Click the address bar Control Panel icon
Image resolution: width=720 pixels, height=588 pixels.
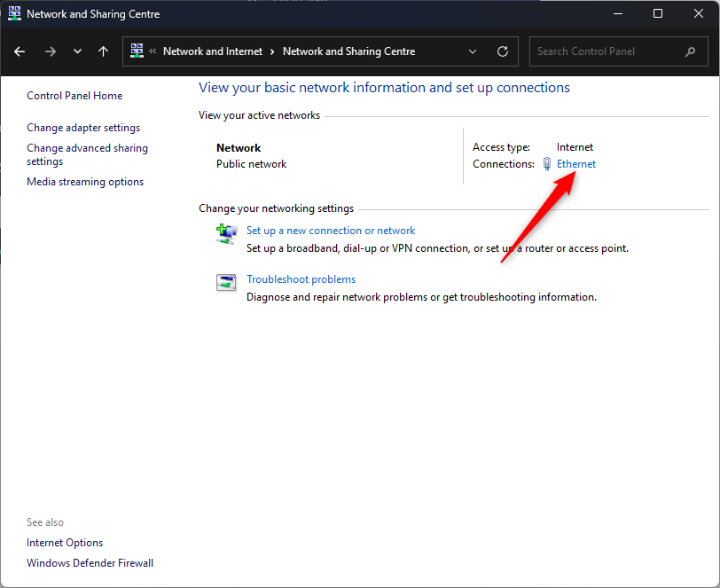[137, 51]
